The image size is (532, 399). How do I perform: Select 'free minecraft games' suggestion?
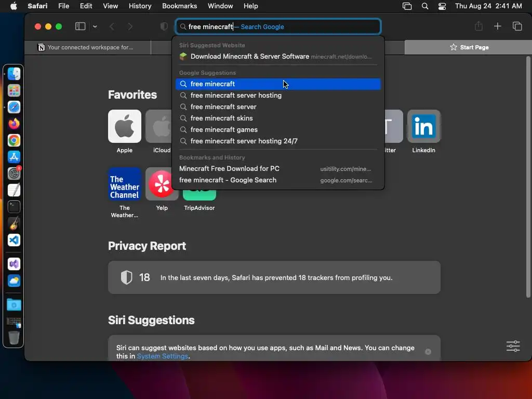[x=278, y=129]
